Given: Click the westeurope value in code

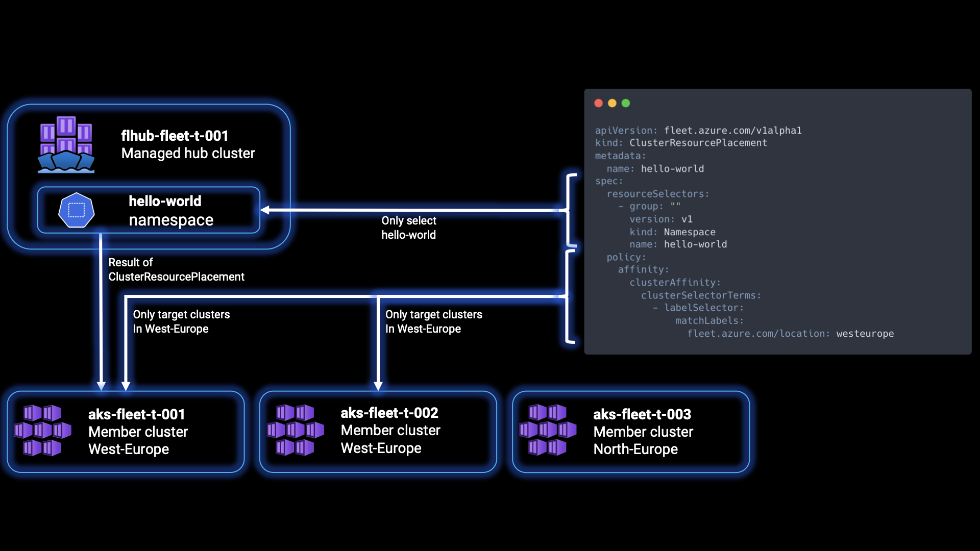Looking at the screenshot, I should point(865,334).
